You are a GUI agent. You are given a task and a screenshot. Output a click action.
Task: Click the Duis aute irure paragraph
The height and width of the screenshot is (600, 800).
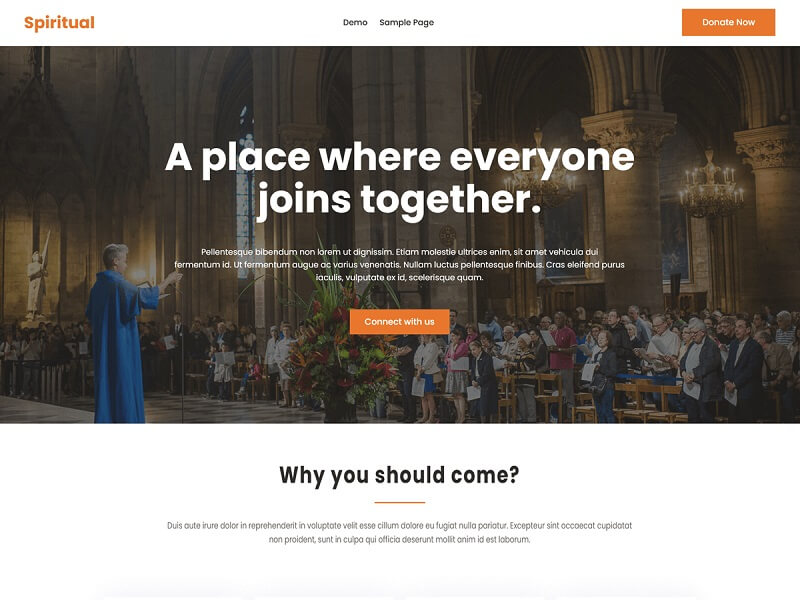pos(399,532)
